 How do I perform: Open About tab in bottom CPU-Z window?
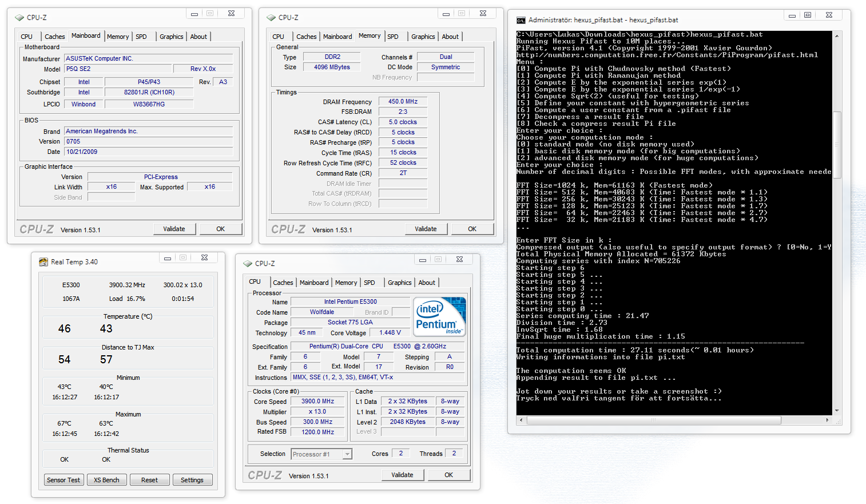point(427,283)
